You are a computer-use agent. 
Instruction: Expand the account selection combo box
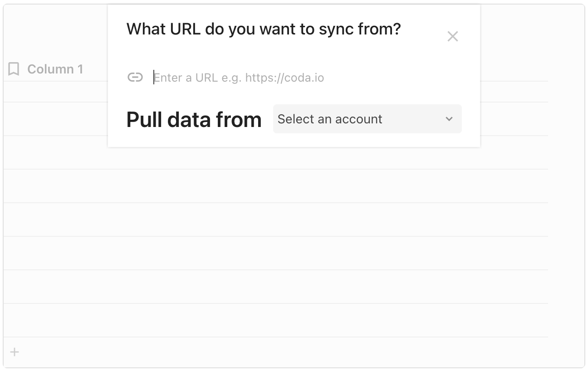[x=367, y=119]
